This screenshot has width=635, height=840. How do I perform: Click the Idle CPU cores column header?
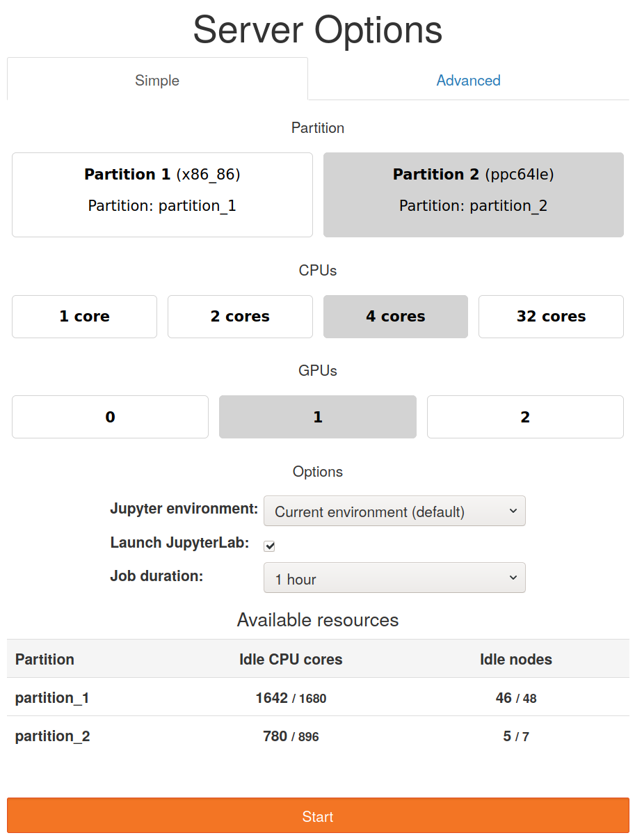(291, 660)
